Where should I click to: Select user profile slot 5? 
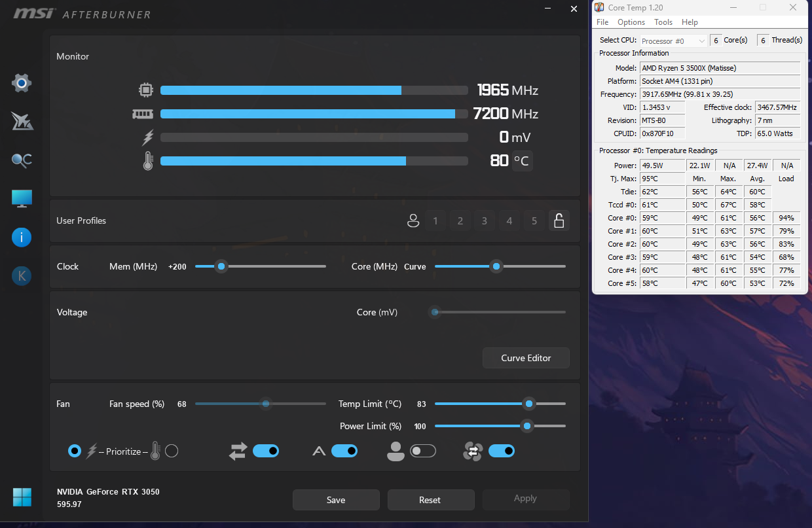pyautogui.click(x=534, y=221)
